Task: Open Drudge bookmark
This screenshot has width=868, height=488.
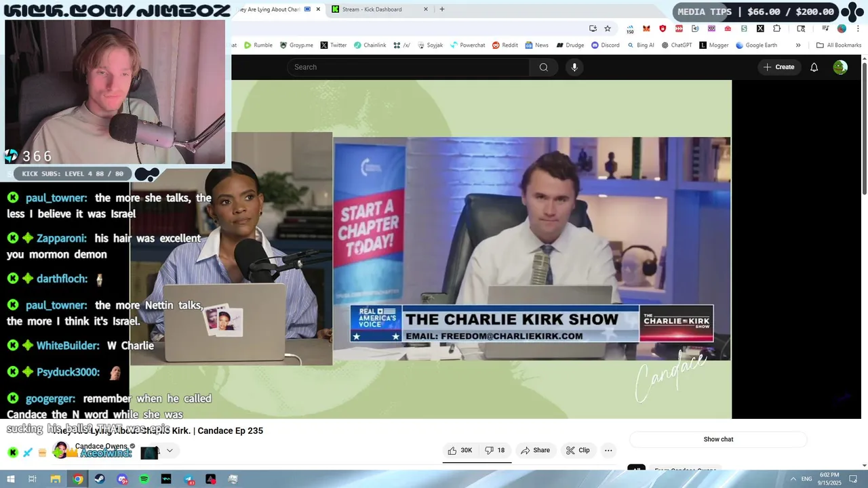Action: pos(570,45)
